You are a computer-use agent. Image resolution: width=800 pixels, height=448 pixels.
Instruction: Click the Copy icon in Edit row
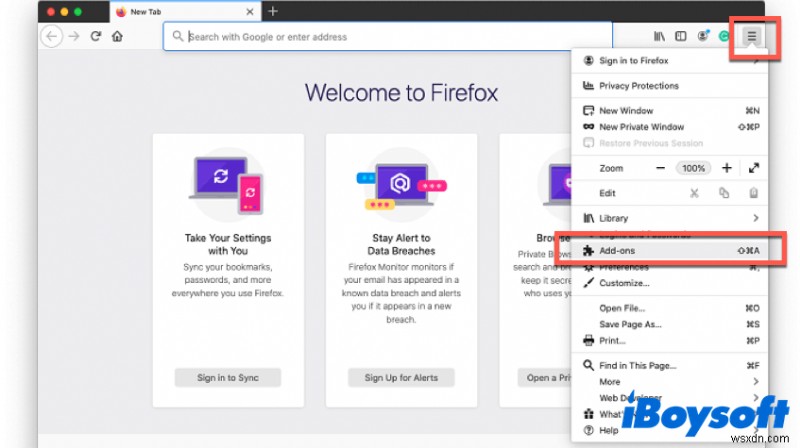point(724,193)
